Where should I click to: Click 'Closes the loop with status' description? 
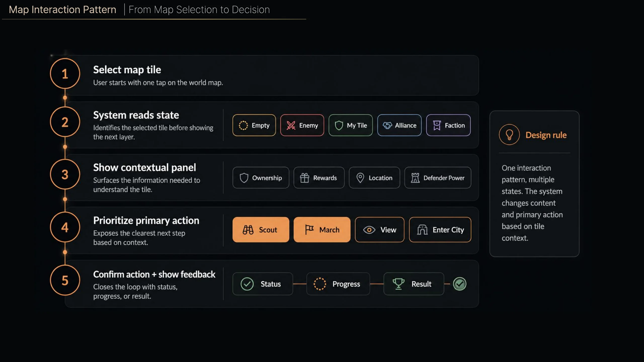click(x=135, y=291)
